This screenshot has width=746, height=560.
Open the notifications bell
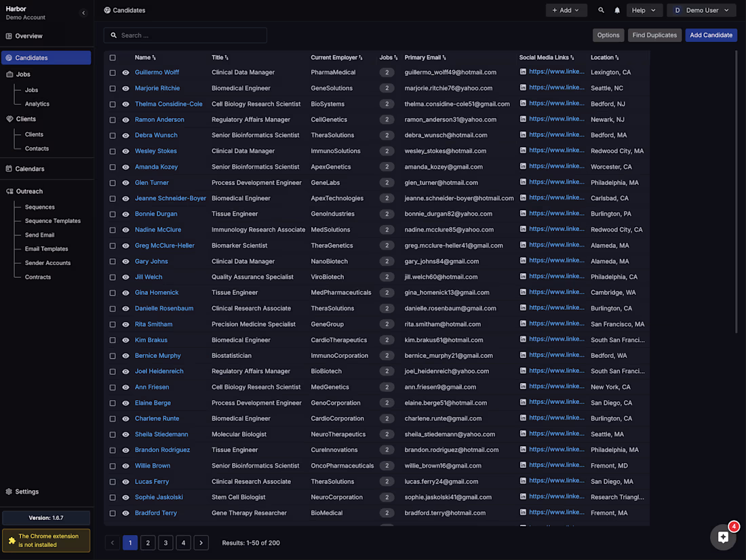pyautogui.click(x=617, y=10)
